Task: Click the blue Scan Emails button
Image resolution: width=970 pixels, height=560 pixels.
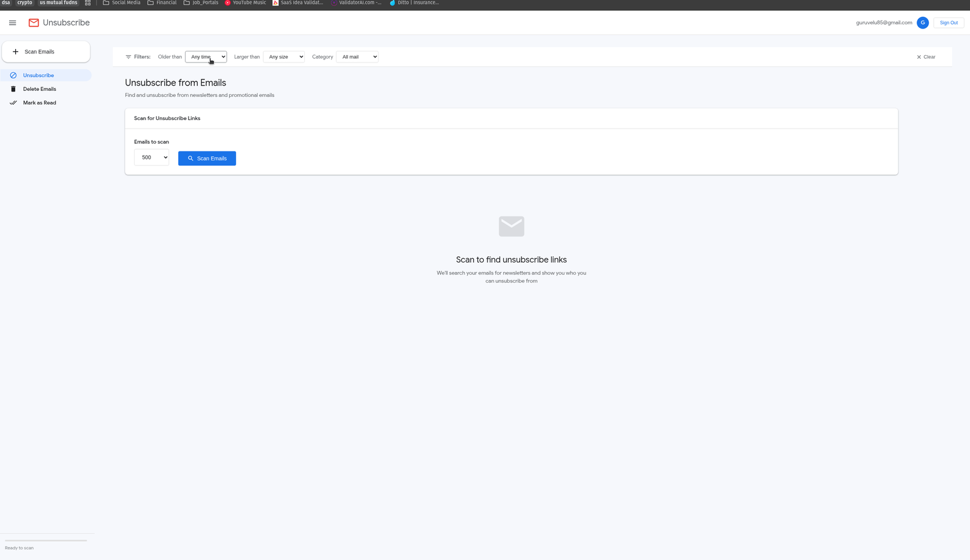Action: coord(207,158)
